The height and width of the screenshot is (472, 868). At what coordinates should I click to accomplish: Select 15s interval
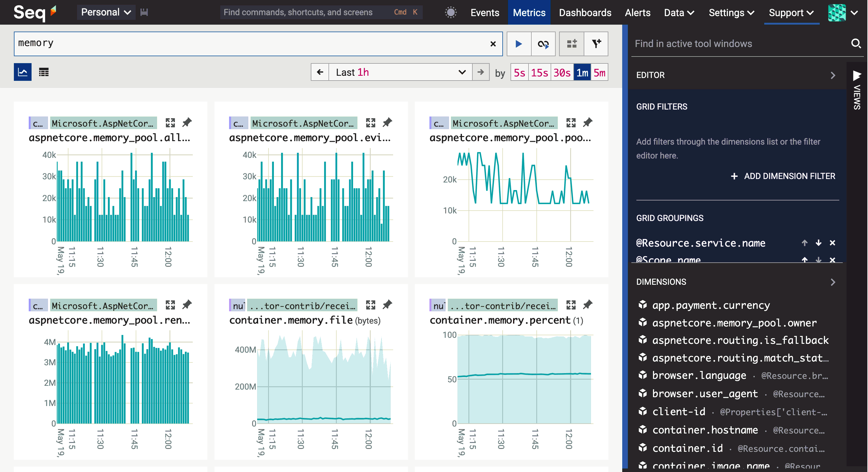(539, 73)
